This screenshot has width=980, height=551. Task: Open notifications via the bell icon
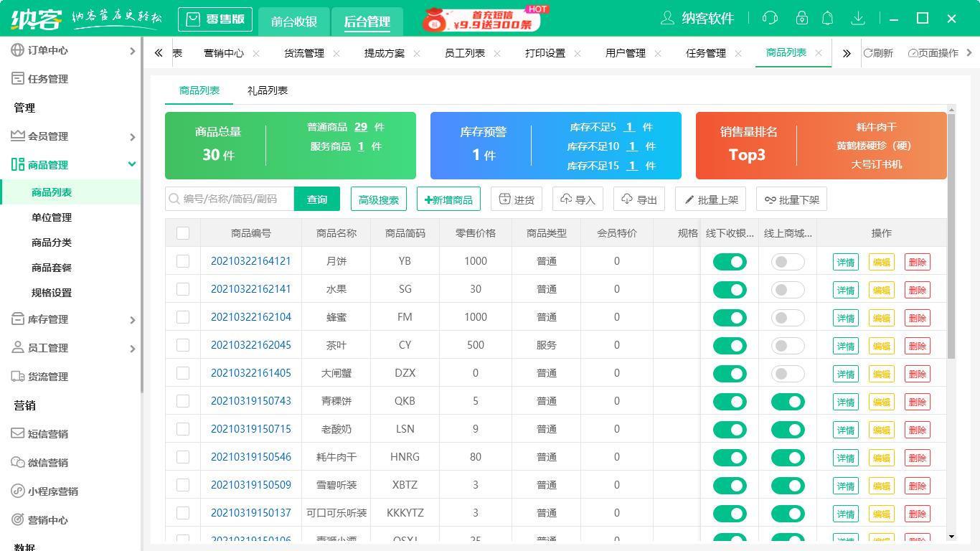(828, 17)
